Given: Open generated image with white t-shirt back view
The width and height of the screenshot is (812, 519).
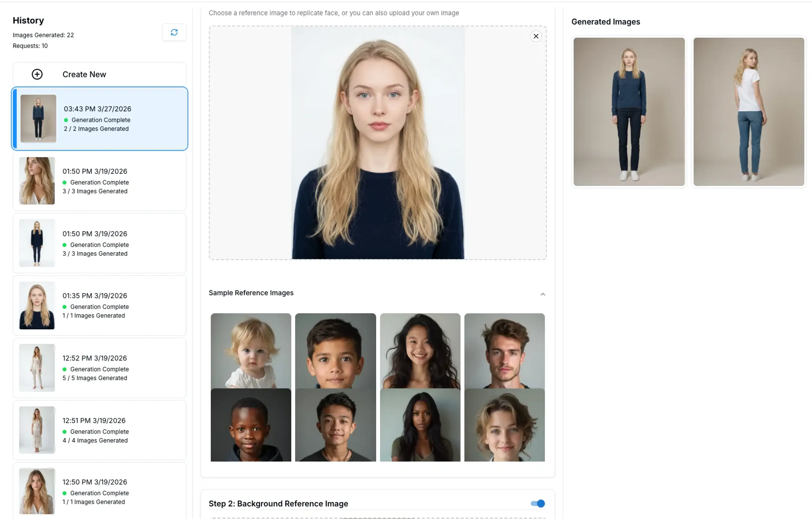Looking at the screenshot, I should 749,112.
